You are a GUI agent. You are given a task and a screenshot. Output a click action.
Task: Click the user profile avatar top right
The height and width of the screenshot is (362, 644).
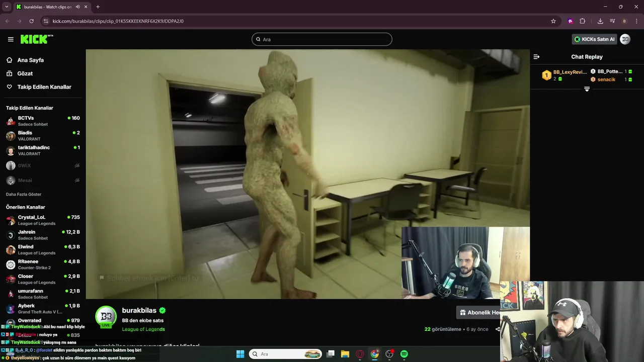pyautogui.click(x=625, y=39)
